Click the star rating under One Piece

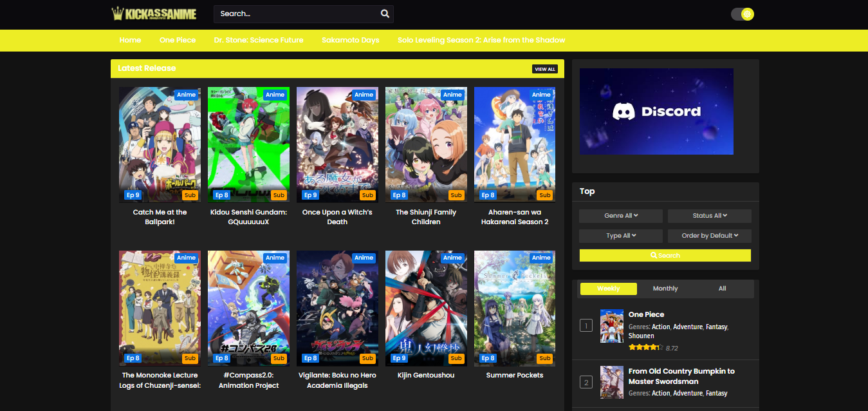(x=645, y=347)
